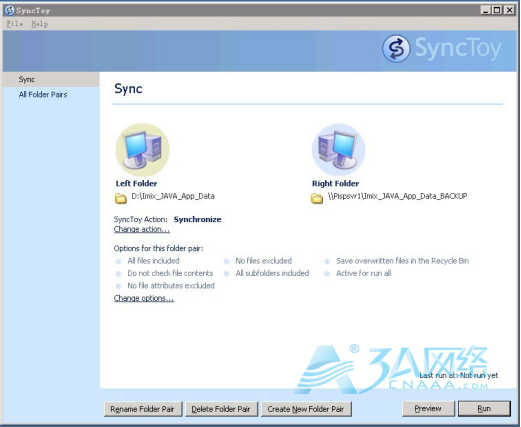Click the Synchronize action text
The width and height of the screenshot is (521, 427).
click(x=197, y=219)
